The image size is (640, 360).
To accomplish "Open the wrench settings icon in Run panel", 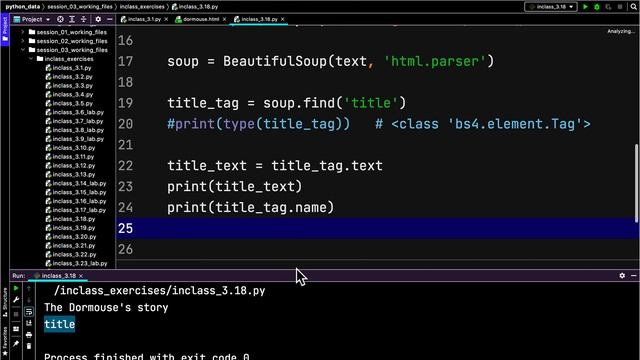I will tap(16, 300).
